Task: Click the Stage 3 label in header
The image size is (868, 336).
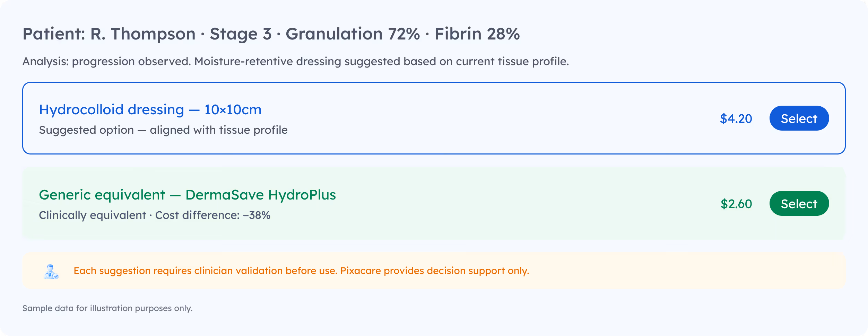Action: click(x=240, y=34)
